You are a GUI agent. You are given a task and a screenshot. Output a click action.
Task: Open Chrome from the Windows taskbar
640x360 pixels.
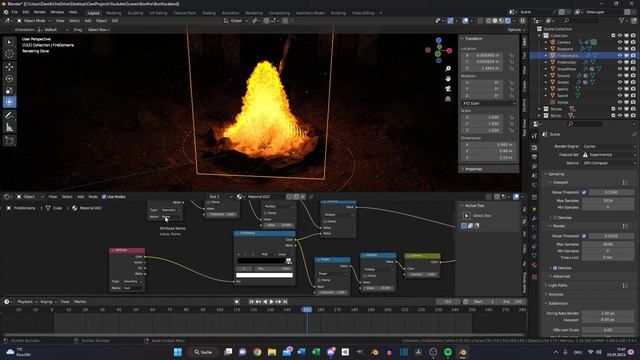point(257,352)
